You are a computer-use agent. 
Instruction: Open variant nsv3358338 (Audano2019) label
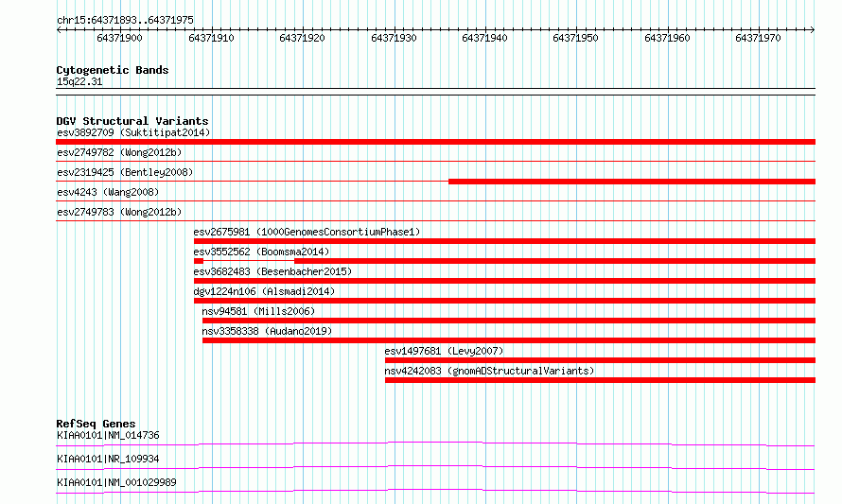267,331
